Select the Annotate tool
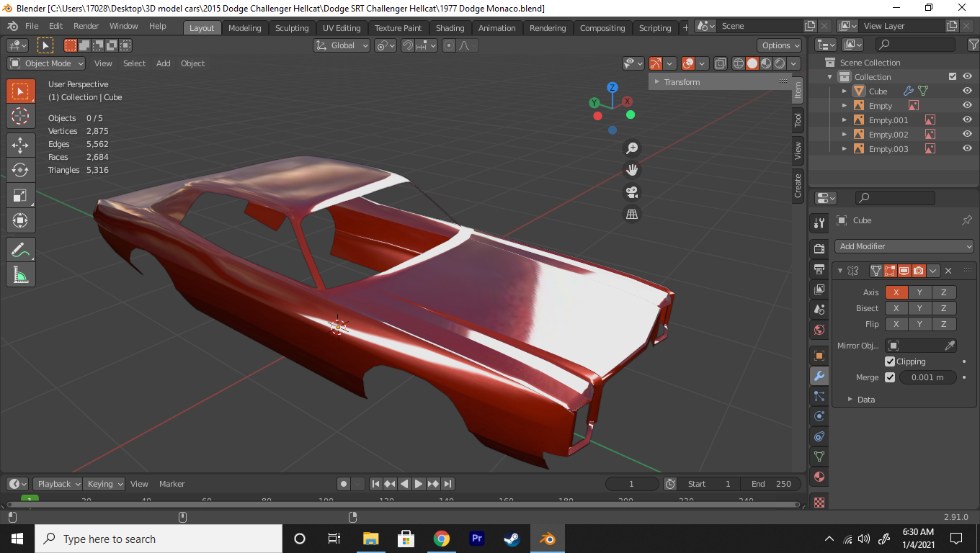 [x=20, y=250]
